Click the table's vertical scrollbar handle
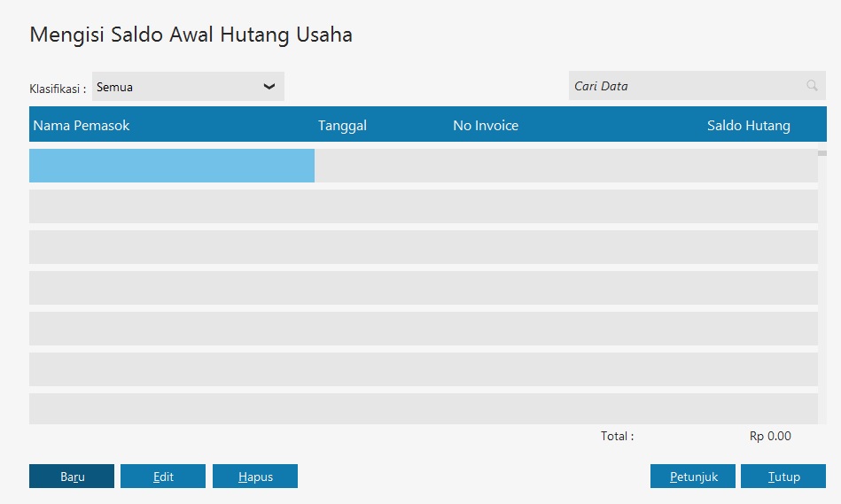This screenshot has height=504, width=841. click(822, 154)
